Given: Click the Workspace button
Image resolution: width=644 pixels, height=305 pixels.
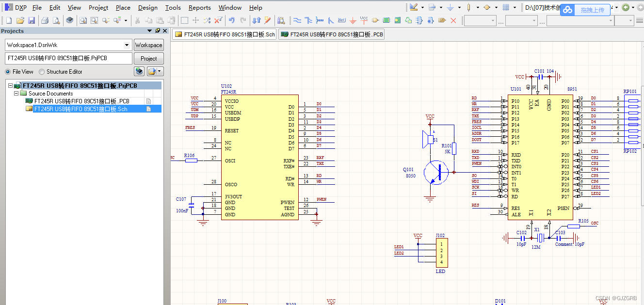Looking at the screenshot, I should [148, 45].
